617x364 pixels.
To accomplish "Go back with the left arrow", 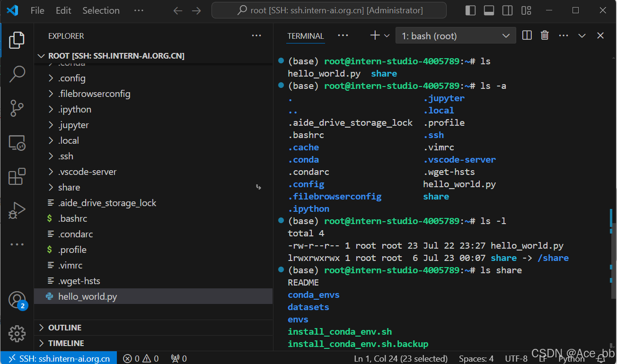I will [x=178, y=10].
